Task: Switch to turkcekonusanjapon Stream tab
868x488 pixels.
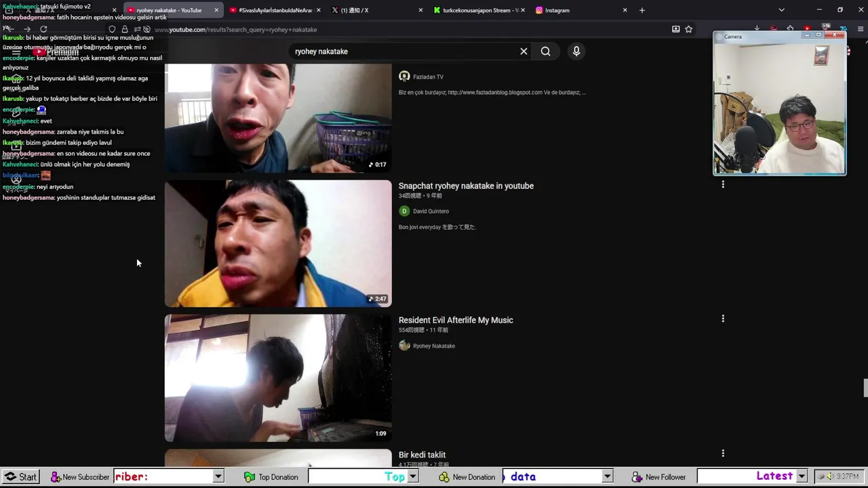Action: tap(478, 10)
